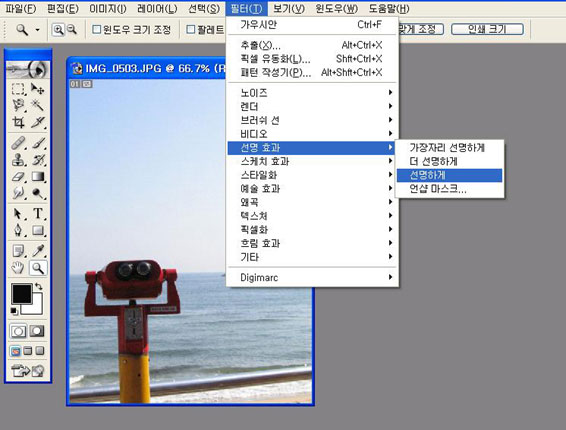Select the Type tool

pos(38,213)
